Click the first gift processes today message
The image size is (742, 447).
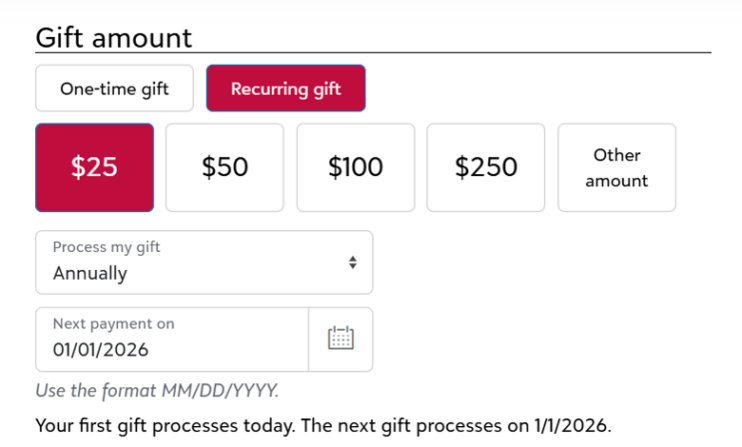click(x=323, y=426)
